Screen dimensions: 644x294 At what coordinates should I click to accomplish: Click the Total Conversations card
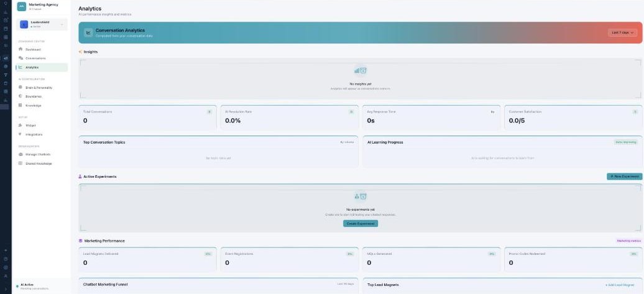[x=147, y=117]
